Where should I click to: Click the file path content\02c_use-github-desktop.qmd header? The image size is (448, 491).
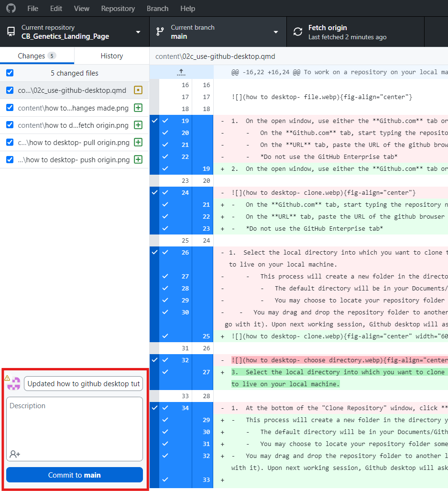point(215,56)
